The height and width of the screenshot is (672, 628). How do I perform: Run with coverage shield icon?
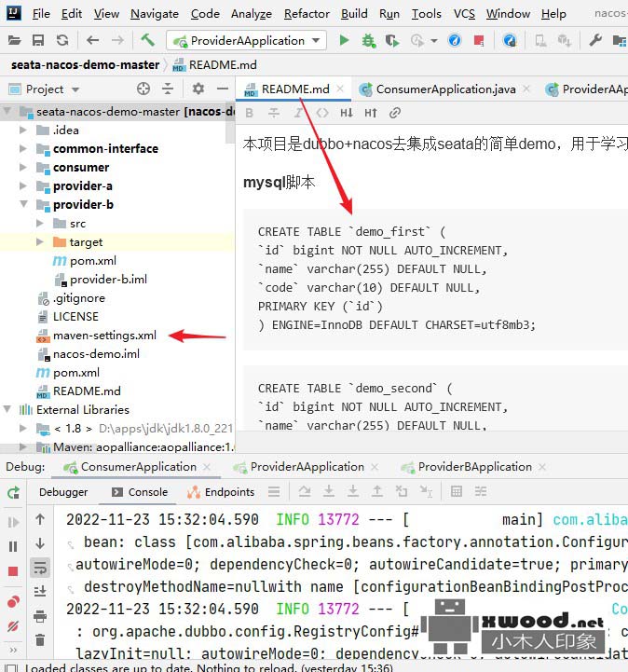392,41
